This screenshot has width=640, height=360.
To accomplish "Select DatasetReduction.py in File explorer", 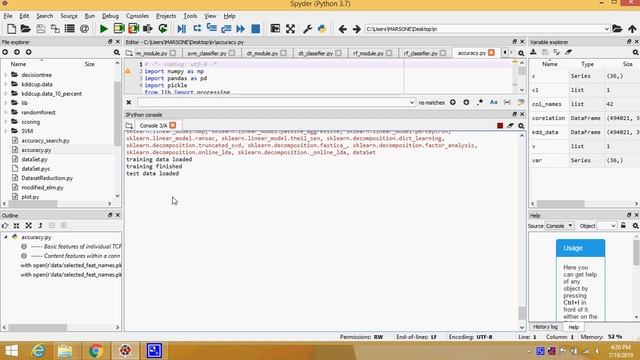I will pyautogui.click(x=47, y=178).
